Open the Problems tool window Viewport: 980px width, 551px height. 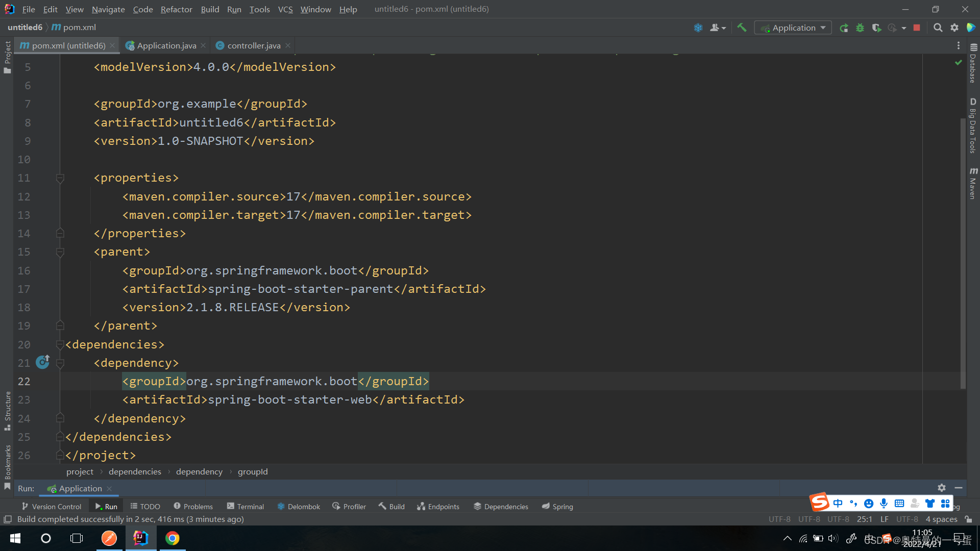193,506
